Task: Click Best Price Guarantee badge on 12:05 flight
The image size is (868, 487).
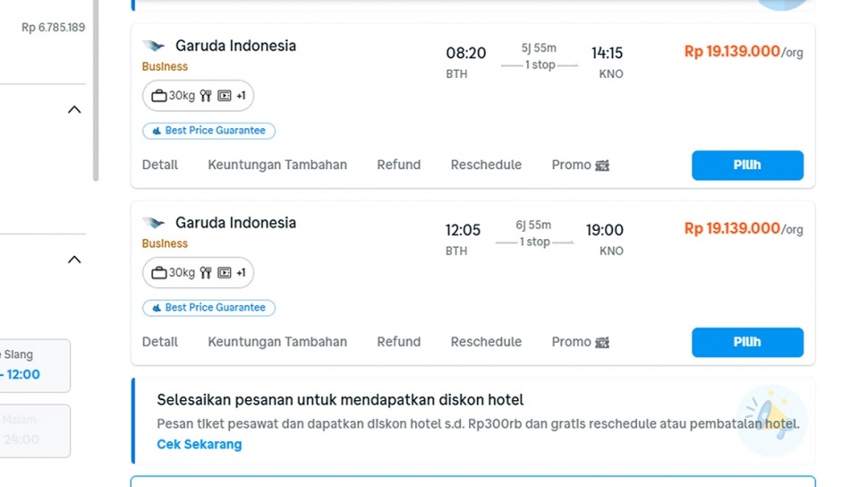Action: pyautogui.click(x=208, y=308)
